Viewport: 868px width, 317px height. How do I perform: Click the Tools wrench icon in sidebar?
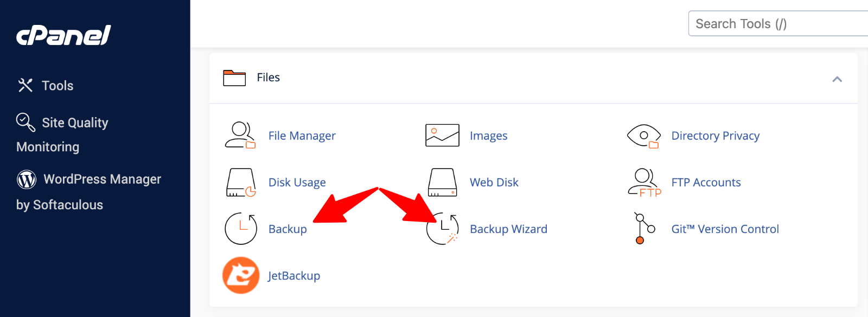[25, 85]
